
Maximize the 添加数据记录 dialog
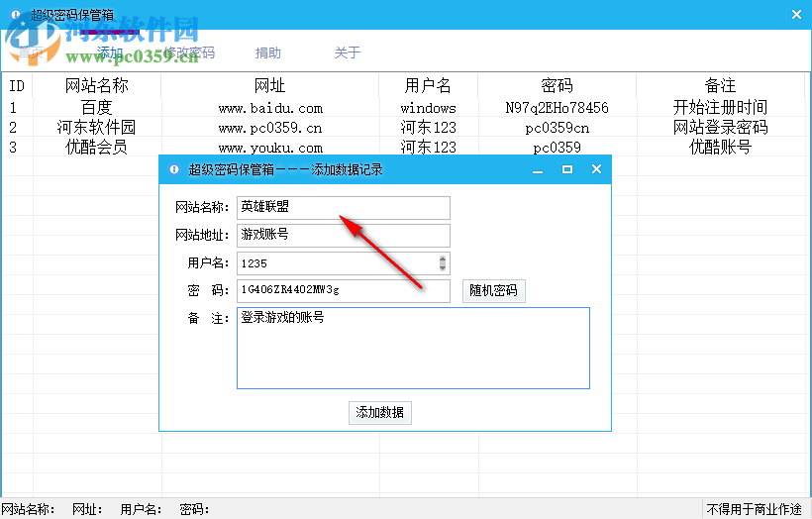(x=567, y=169)
